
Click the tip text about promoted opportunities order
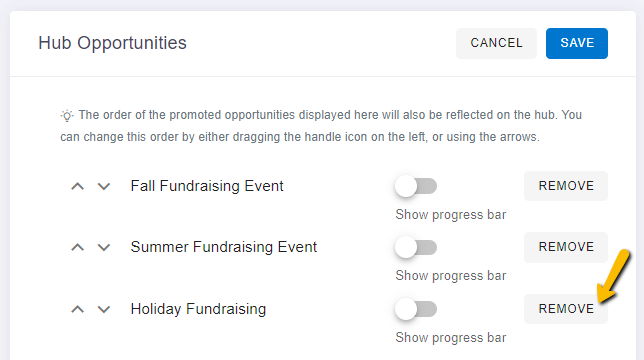(x=321, y=126)
